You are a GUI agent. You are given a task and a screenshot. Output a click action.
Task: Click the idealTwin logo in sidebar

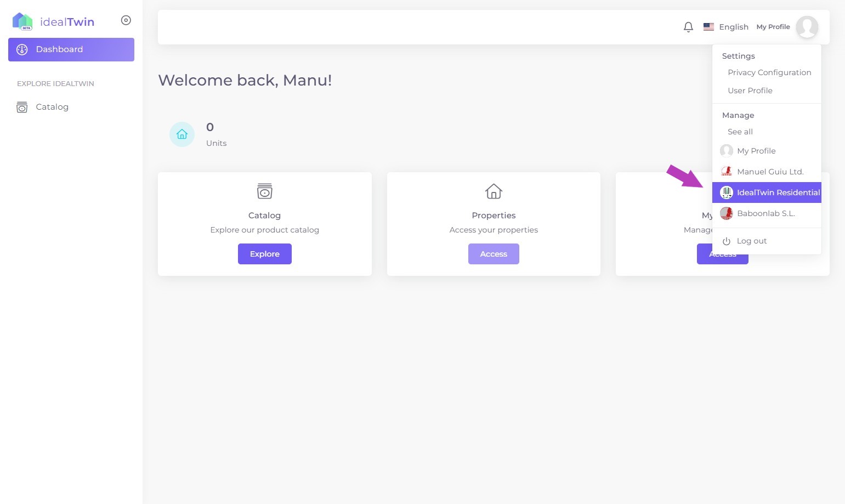click(53, 21)
